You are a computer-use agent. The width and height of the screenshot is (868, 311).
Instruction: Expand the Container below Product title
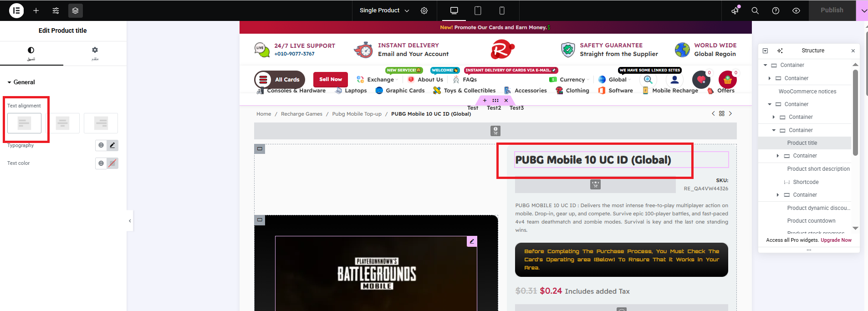[x=778, y=156]
